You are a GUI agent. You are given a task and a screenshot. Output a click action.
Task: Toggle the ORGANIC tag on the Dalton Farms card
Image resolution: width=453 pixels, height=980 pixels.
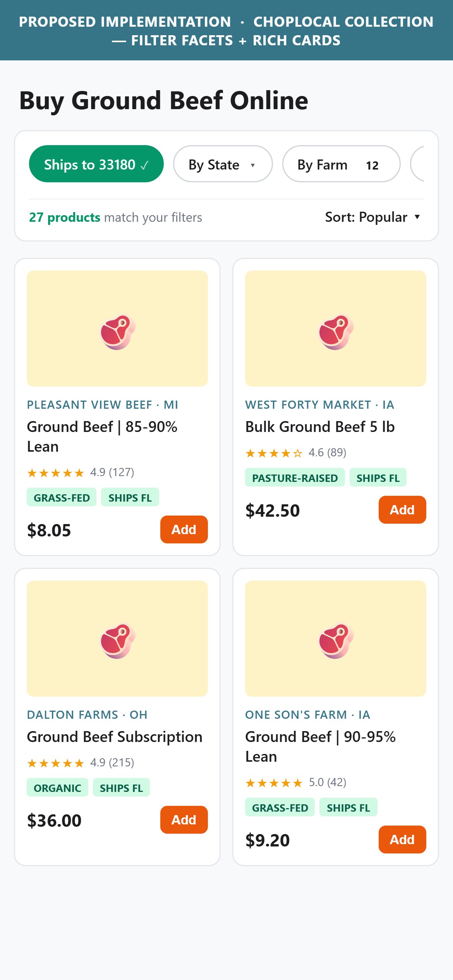(57, 788)
